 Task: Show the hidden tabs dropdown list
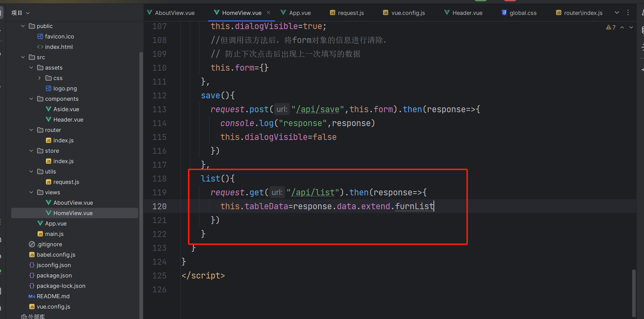click(x=617, y=12)
